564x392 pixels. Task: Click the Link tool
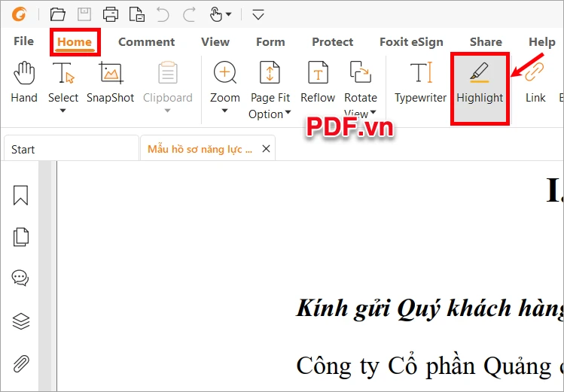535,82
